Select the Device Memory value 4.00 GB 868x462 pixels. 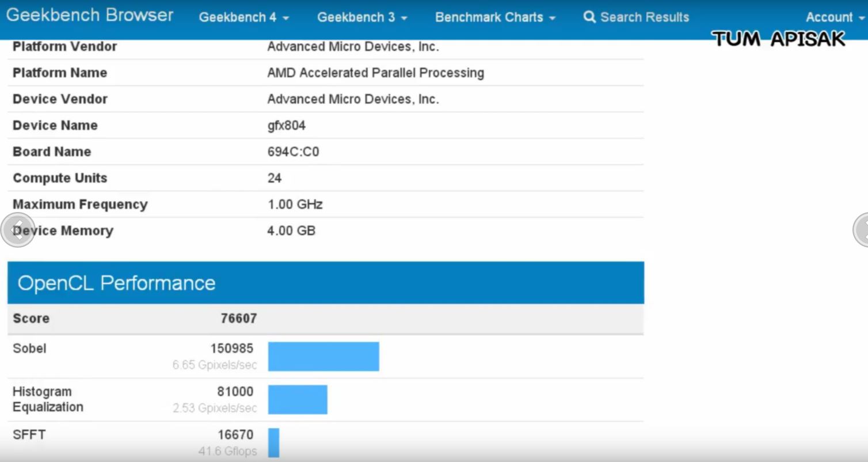click(x=291, y=231)
